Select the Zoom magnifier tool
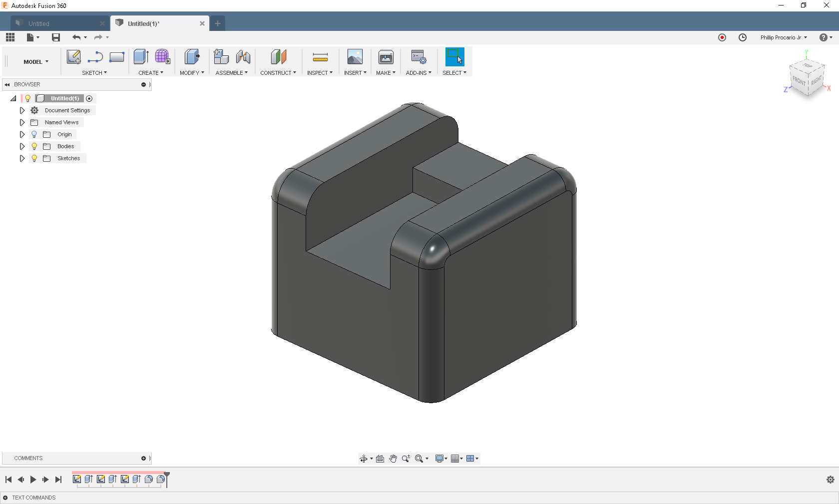The height and width of the screenshot is (504, 839). point(406,459)
